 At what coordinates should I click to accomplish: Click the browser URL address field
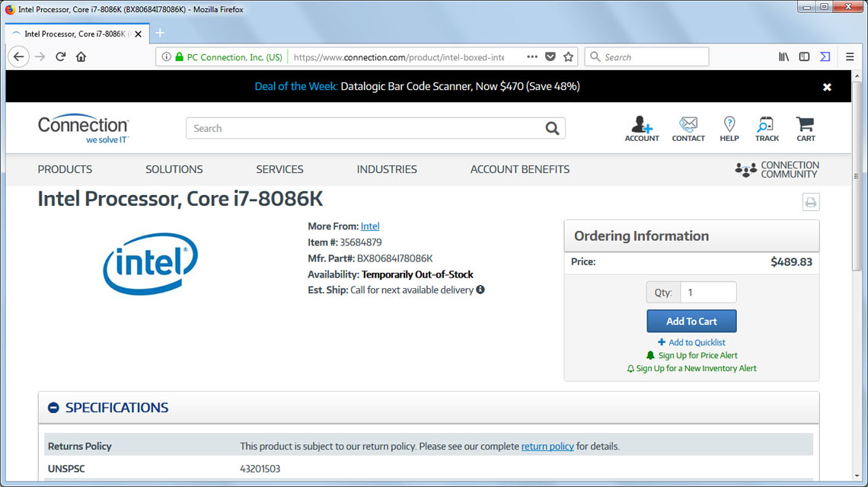[398, 57]
